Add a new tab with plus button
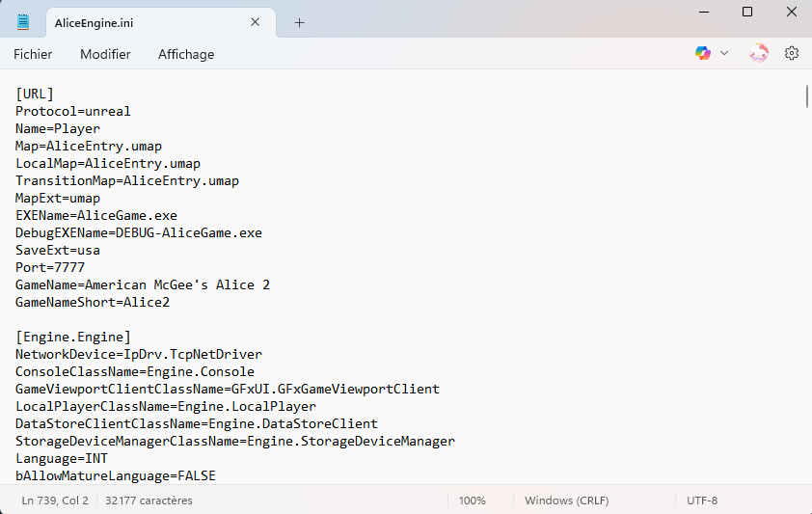 (299, 23)
